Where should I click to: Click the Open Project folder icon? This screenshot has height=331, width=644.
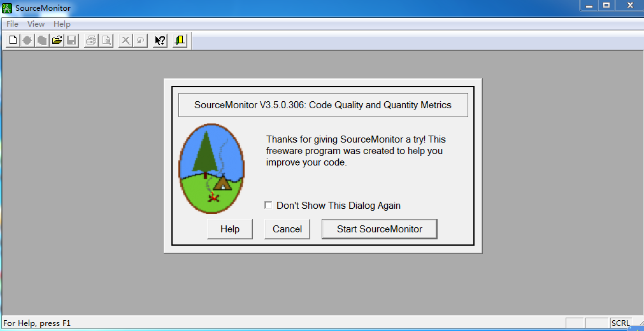tap(57, 40)
